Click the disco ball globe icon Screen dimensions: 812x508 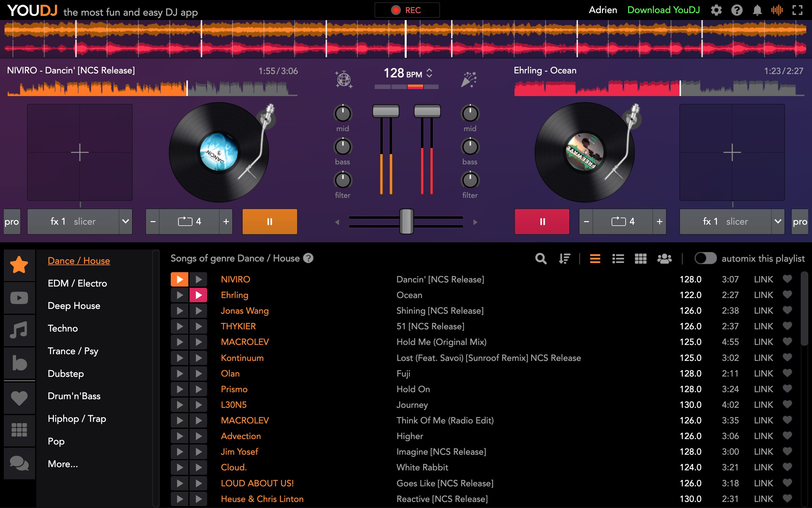coord(343,80)
